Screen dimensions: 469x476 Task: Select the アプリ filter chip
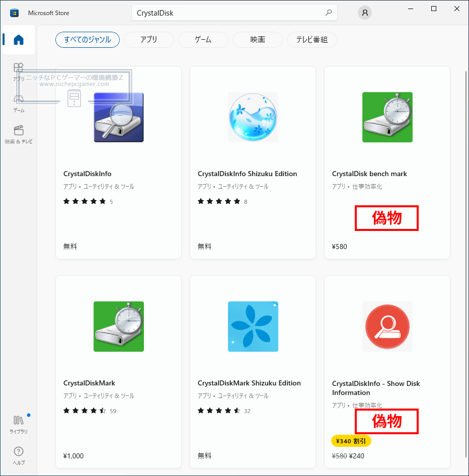point(149,40)
